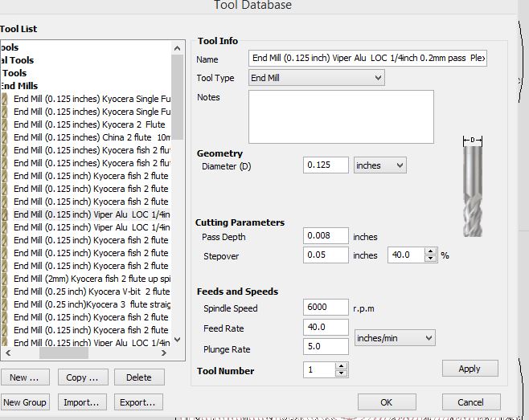The height and width of the screenshot is (420, 529).
Task: Click the tool list horizontal scrollbar
Action: pyautogui.click(x=64, y=353)
